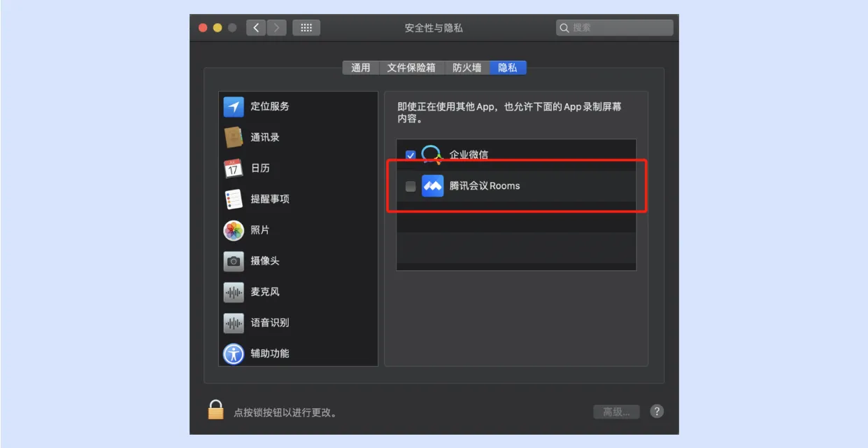Click the Speech Recognition (语音识别) icon
The image size is (868, 448).
[x=234, y=323]
